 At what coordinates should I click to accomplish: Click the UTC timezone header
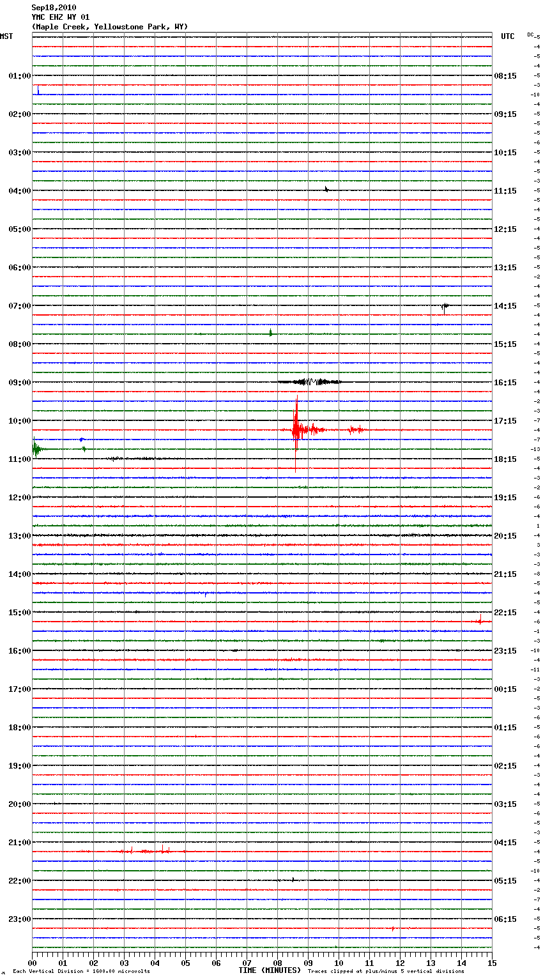[508, 36]
